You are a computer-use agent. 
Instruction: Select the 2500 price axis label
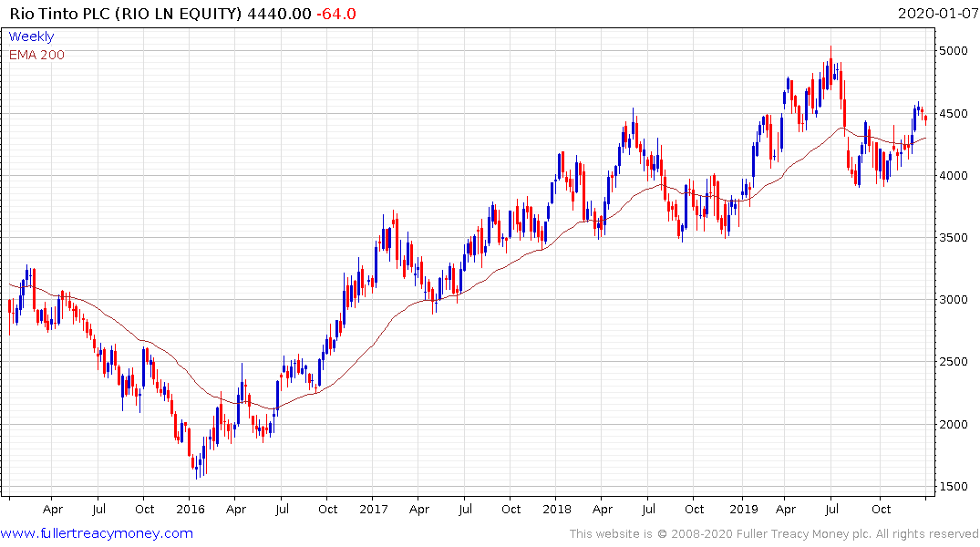click(x=954, y=361)
